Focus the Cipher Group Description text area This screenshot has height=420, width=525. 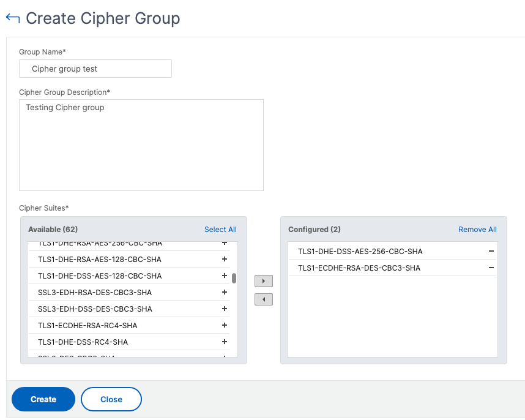point(141,145)
